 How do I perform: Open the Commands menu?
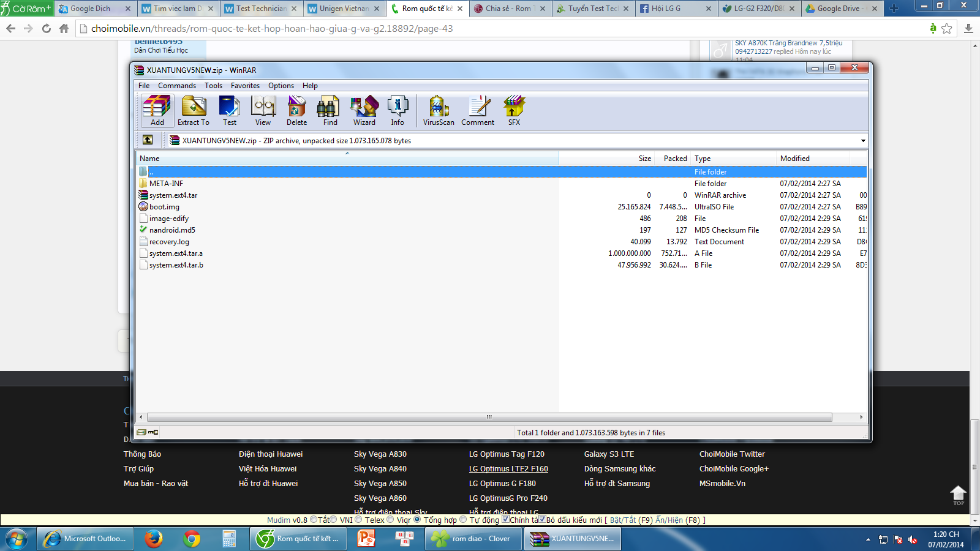(177, 86)
